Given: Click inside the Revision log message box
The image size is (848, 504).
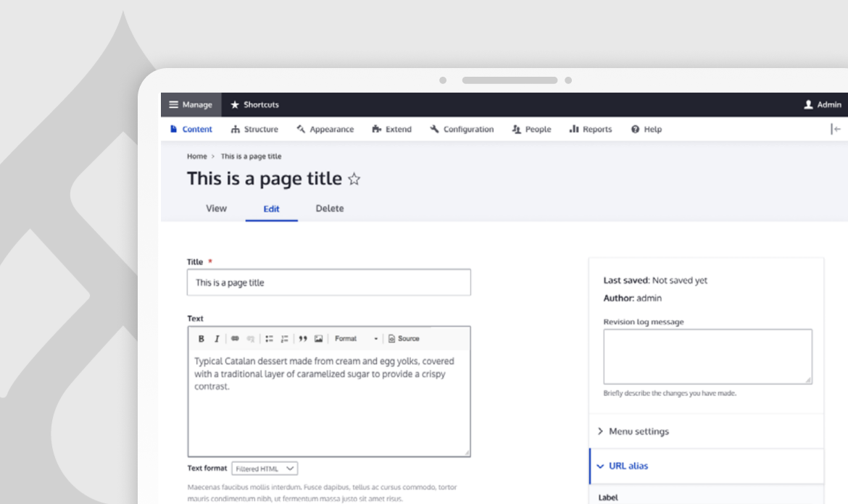Looking at the screenshot, I should click(x=707, y=356).
